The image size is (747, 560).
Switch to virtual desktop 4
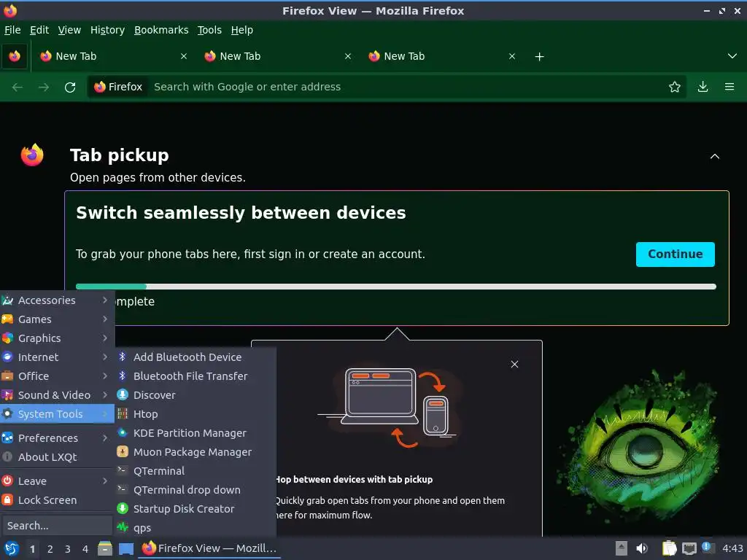[85, 549]
